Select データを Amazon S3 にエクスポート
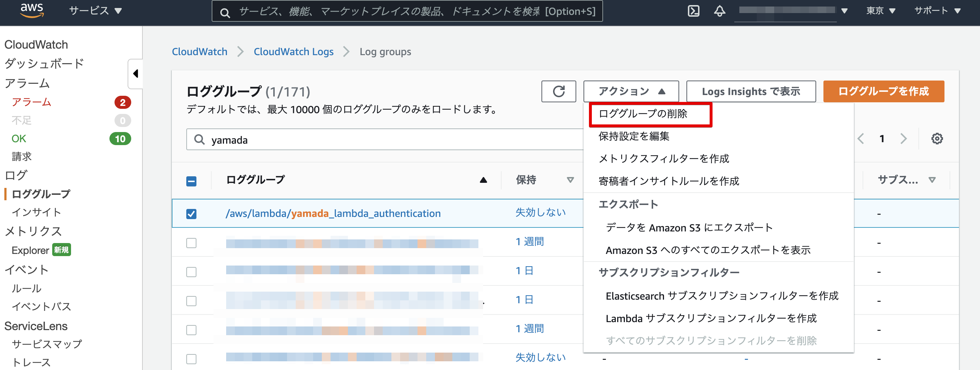Viewport: 980px width, 370px height. [689, 228]
